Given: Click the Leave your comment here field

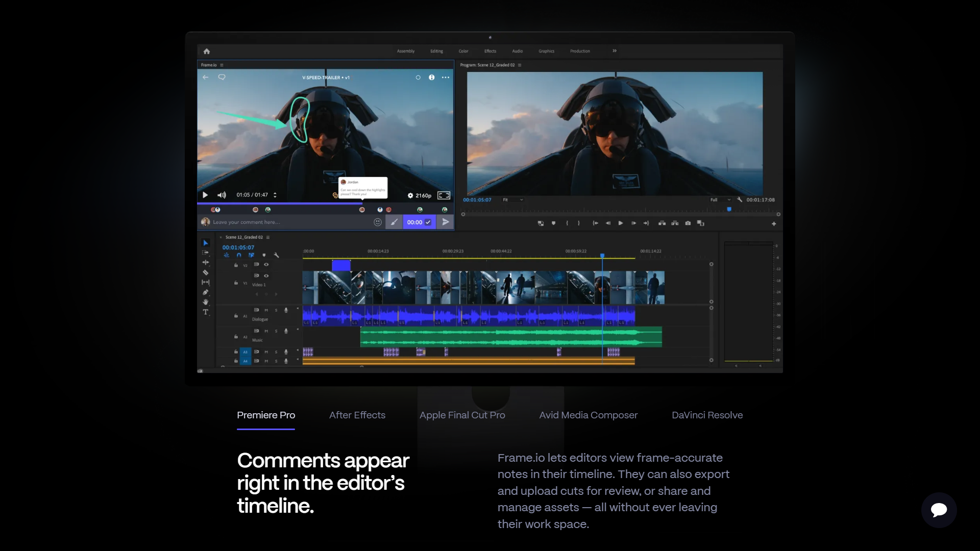Looking at the screenshot, I should click(x=291, y=222).
